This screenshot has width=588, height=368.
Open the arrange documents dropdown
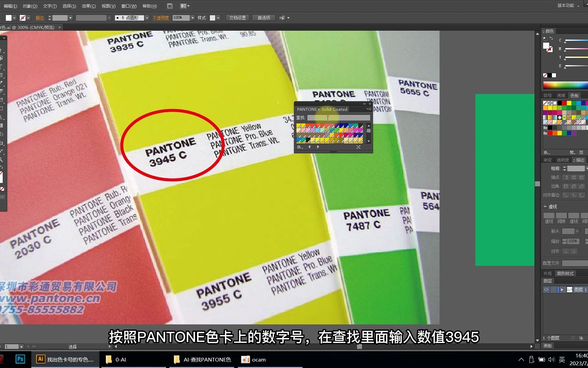click(185, 6)
